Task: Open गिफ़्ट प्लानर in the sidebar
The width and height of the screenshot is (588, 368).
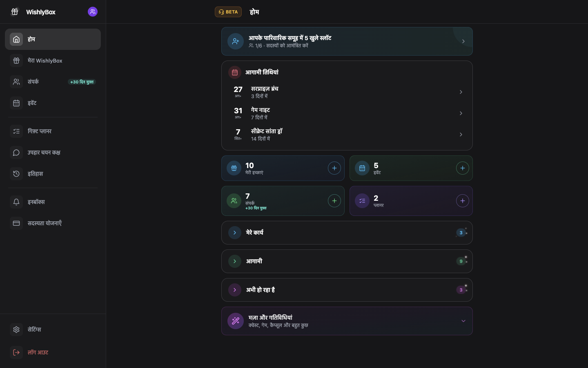Action: pyautogui.click(x=53, y=131)
